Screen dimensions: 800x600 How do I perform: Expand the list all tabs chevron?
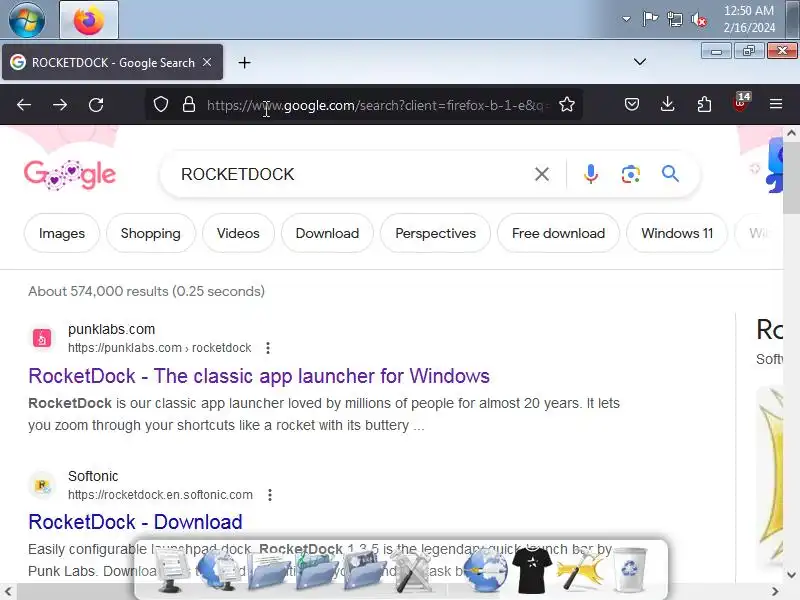[640, 62]
